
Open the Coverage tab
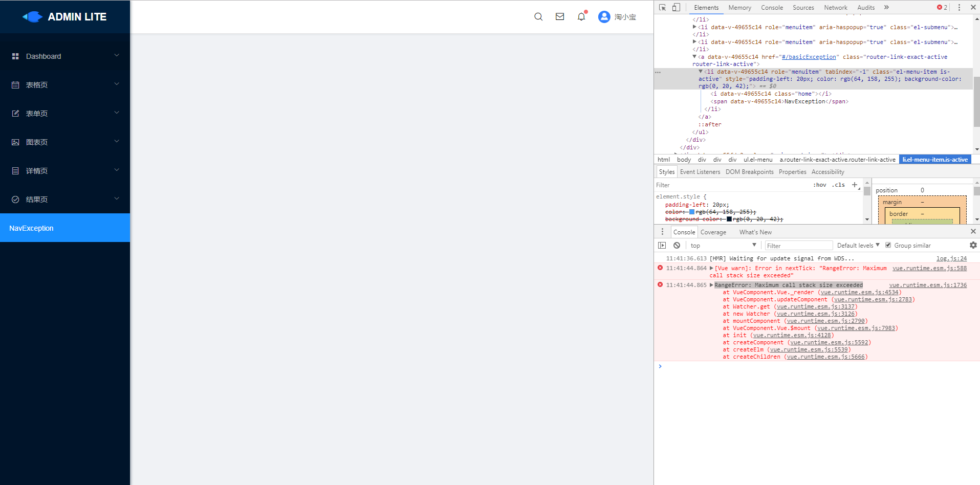click(713, 232)
